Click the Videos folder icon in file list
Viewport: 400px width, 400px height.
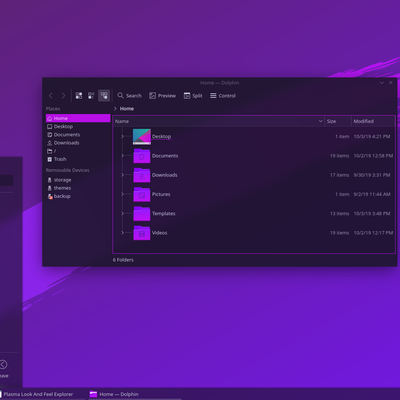pyautogui.click(x=142, y=233)
